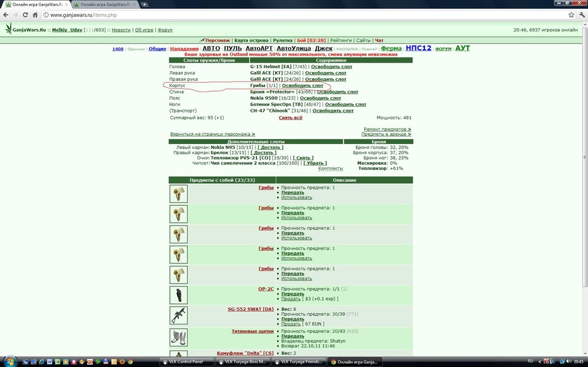This screenshot has height=367, width=588.
Task: Open Сайты menu item
Action: 363,40
